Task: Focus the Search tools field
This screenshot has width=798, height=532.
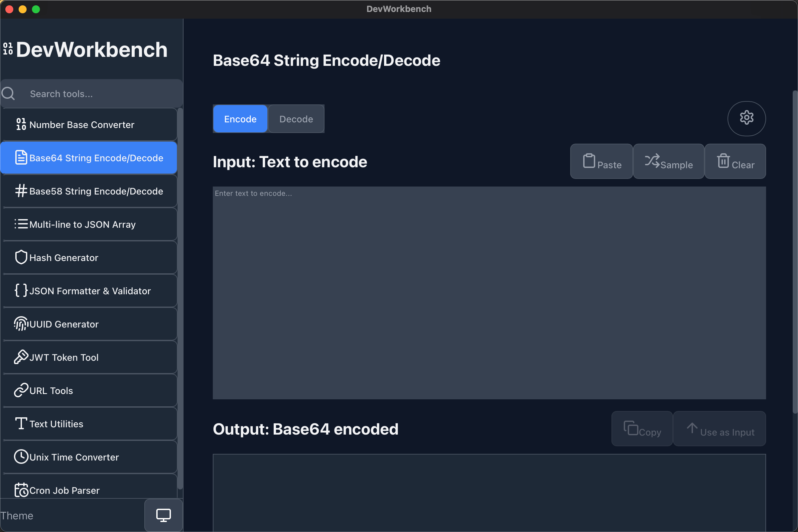Action: click(x=92, y=94)
